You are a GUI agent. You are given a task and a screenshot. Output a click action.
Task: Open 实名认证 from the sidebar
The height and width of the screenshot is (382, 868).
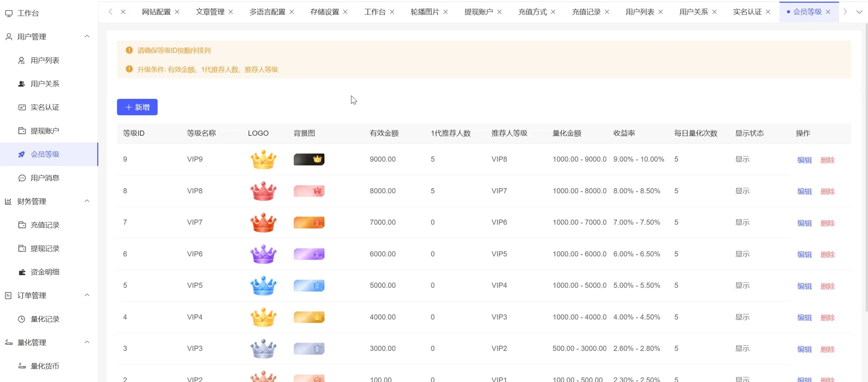[45, 107]
